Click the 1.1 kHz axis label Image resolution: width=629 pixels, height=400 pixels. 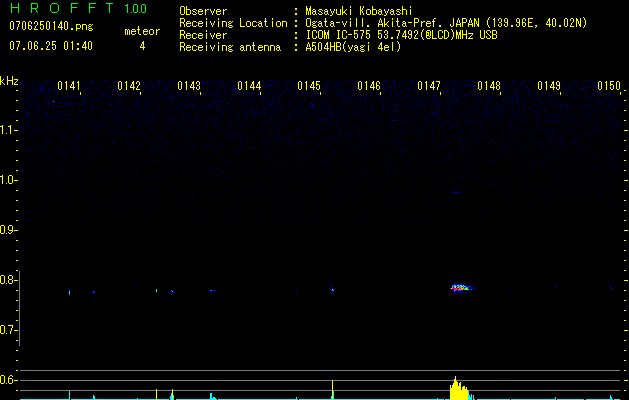point(8,130)
